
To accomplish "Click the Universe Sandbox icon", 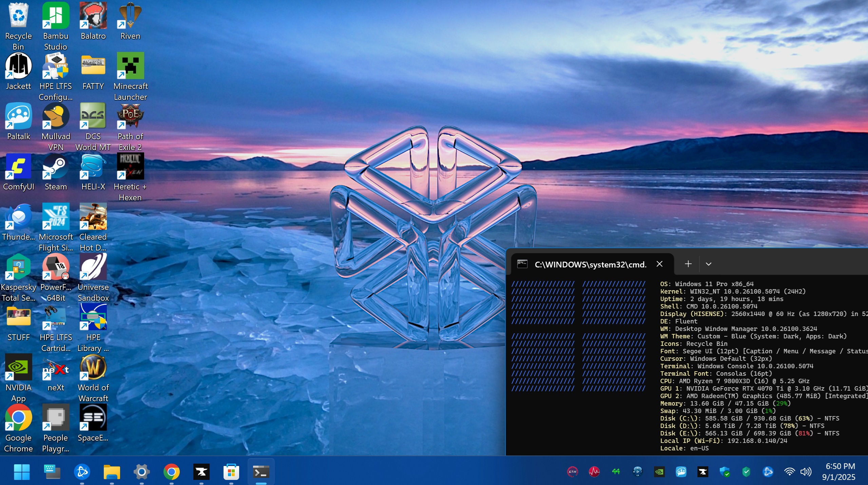I will (x=93, y=267).
